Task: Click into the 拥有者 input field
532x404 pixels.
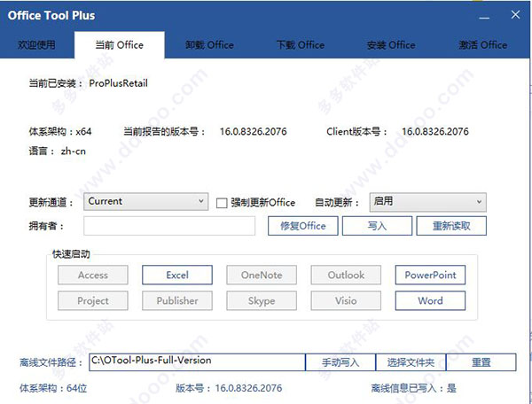Action: point(169,226)
